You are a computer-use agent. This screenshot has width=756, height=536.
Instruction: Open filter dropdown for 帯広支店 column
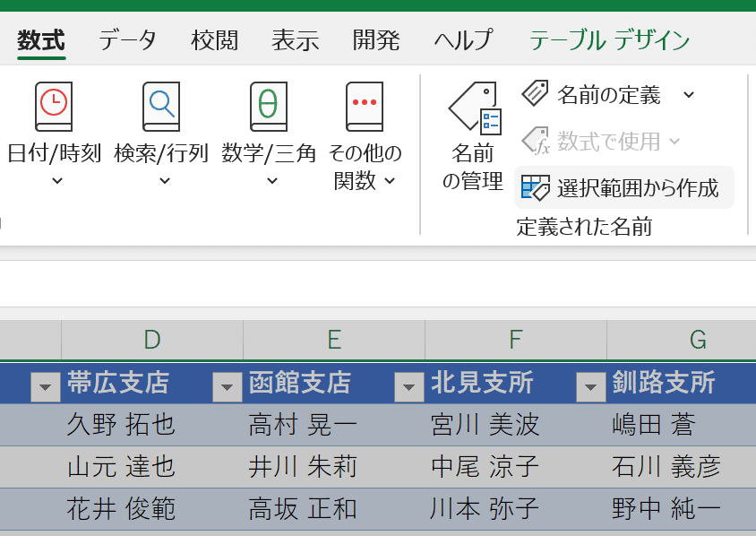point(45,386)
